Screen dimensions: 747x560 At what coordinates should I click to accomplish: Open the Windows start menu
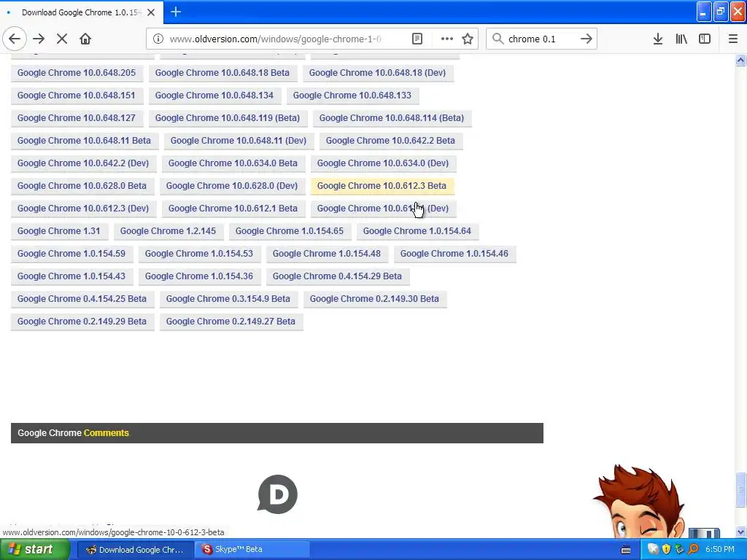[34, 550]
